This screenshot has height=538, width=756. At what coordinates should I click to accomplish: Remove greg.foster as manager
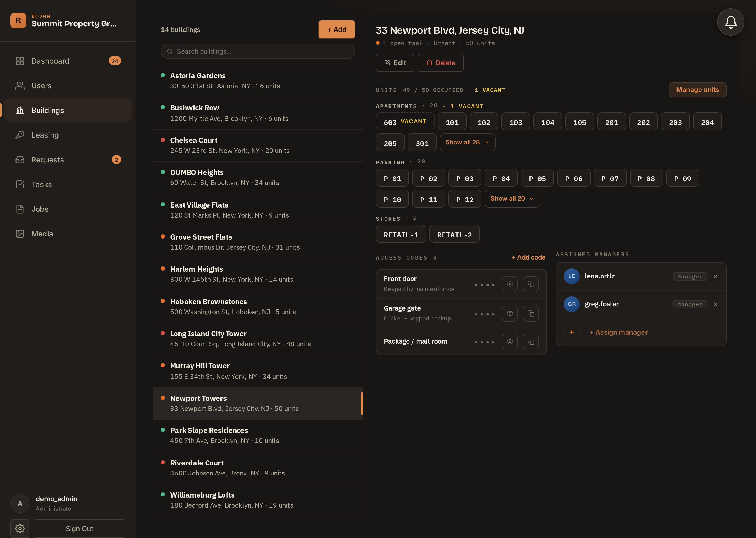[x=716, y=304]
